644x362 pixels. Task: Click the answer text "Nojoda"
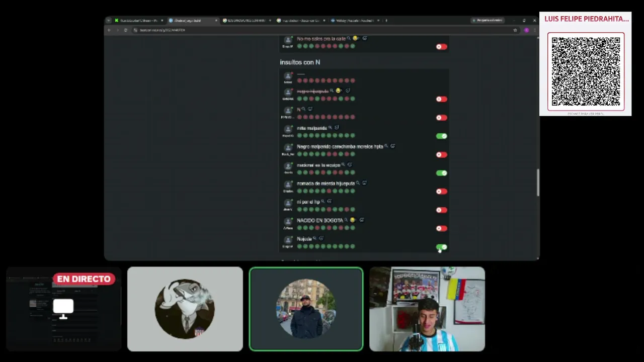tap(304, 239)
